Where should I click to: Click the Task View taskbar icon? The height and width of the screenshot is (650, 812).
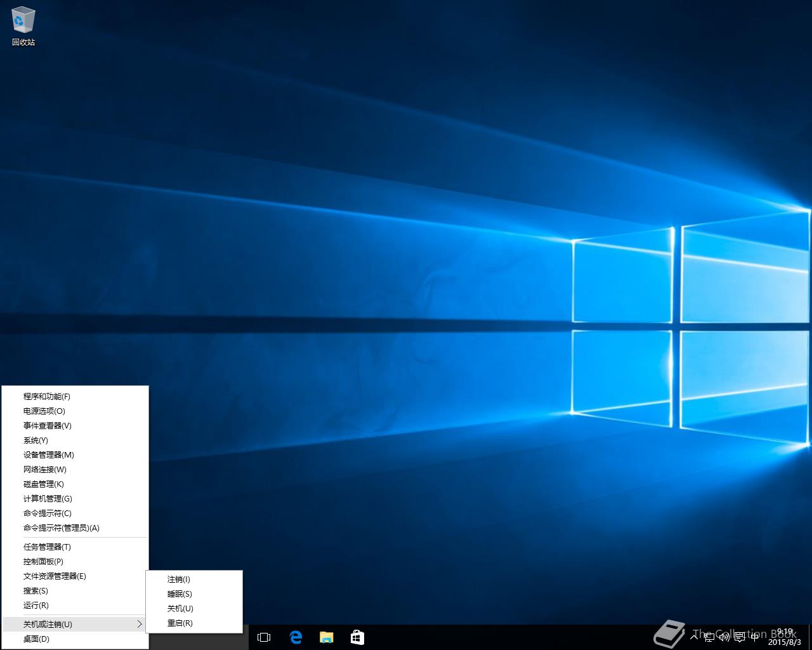click(x=264, y=637)
